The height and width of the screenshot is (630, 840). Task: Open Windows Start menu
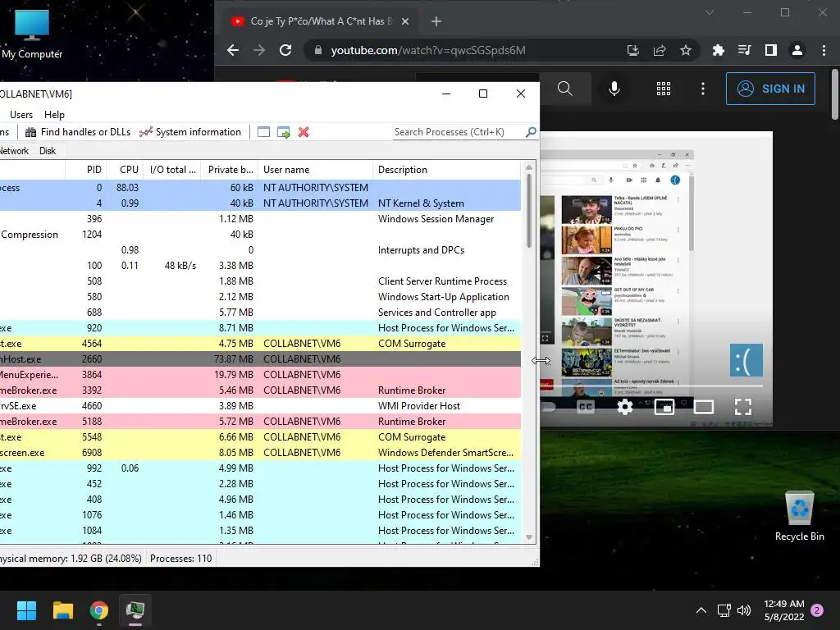pyautogui.click(x=26, y=610)
